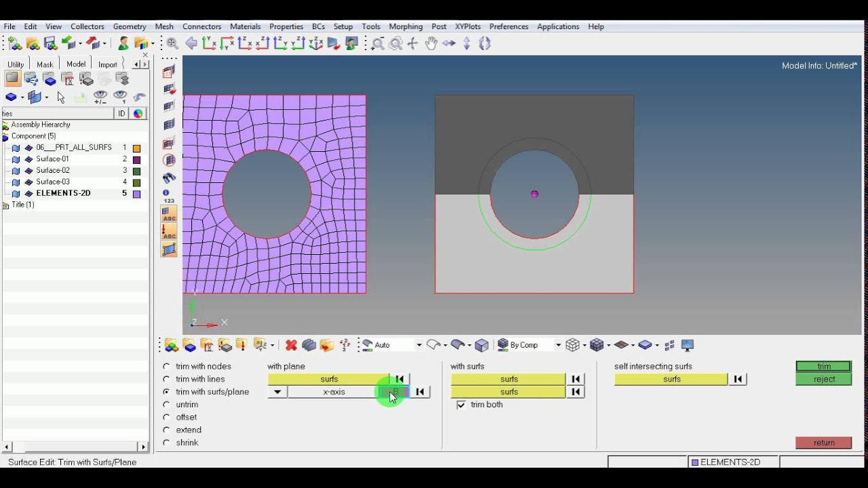
Task: Expand the Title (1) folder
Action: coord(5,205)
